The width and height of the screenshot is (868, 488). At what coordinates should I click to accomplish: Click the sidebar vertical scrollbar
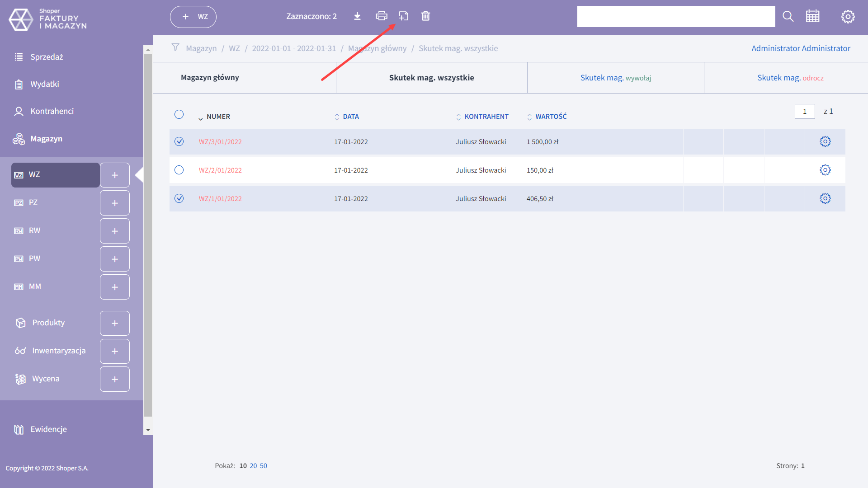click(148, 235)
